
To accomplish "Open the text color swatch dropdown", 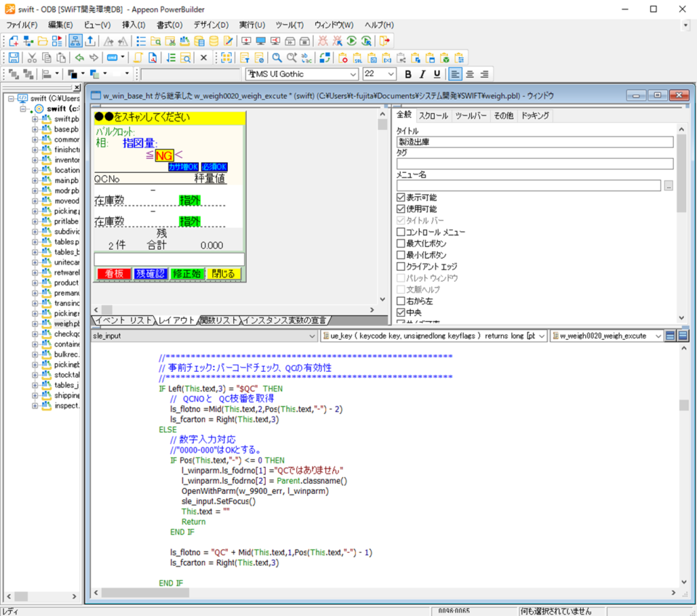I will [x=82, y=74].
